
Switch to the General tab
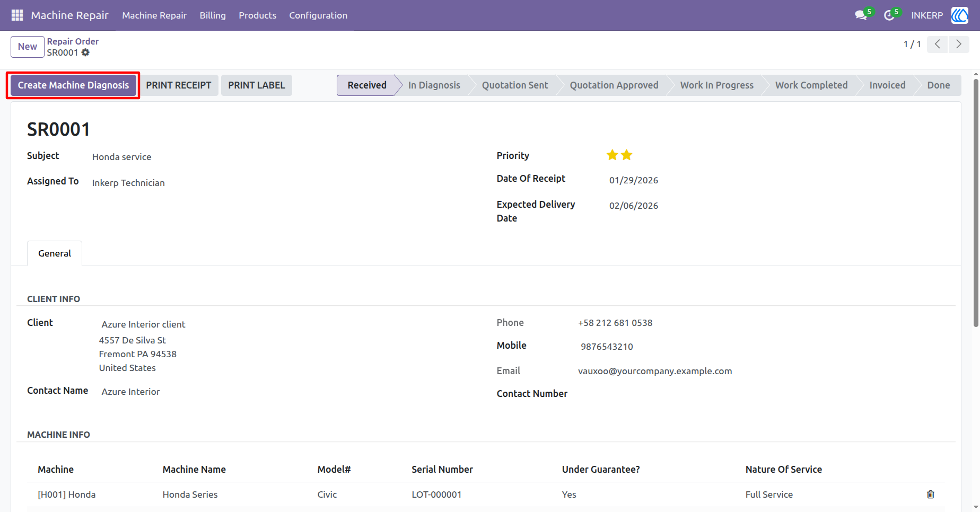[x=55, y=253]
